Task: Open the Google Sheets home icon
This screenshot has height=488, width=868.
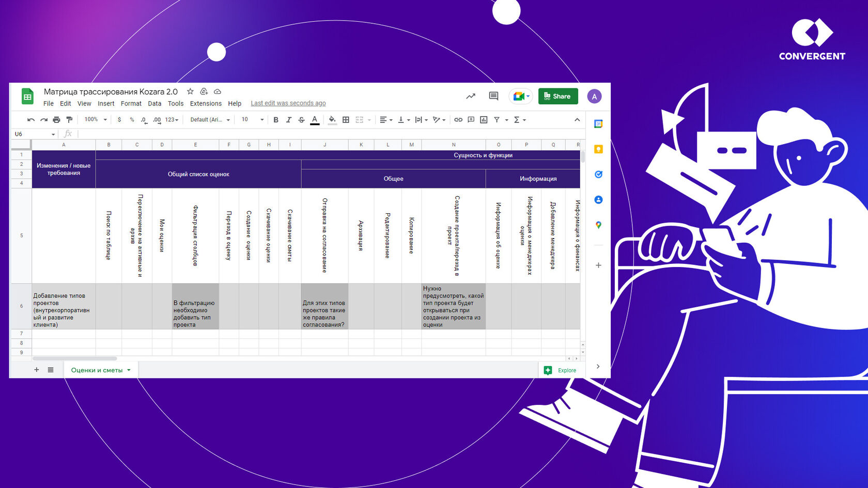Action: coord(27,97)
